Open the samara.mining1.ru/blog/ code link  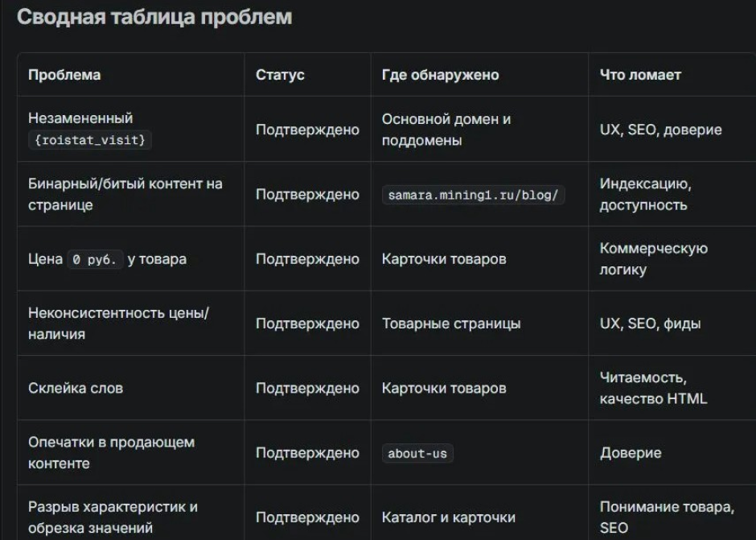point(473,195)
